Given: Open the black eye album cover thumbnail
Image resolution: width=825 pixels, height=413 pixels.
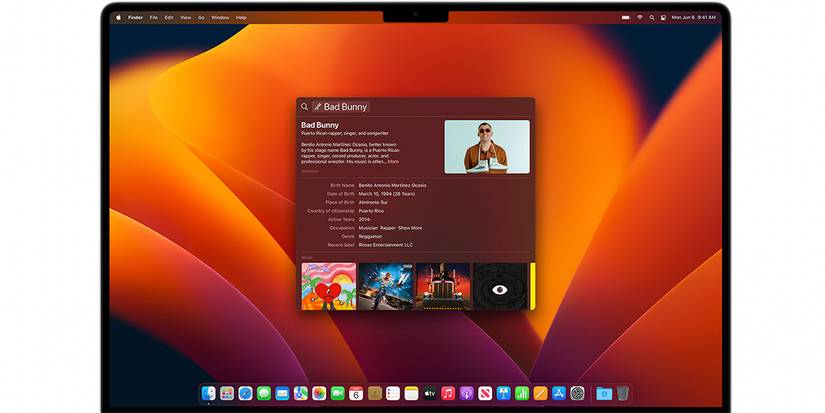Looking at the screenshot, I should click(500, 286).
